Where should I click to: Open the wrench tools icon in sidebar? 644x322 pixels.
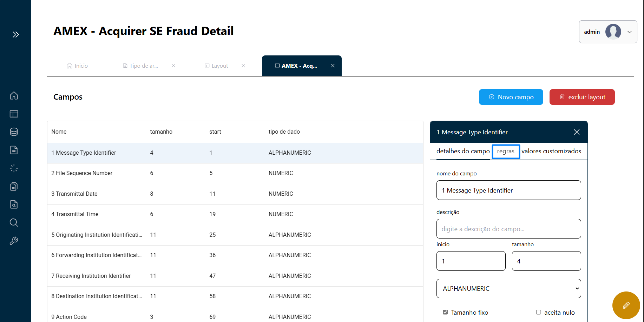tap(14, 241)
